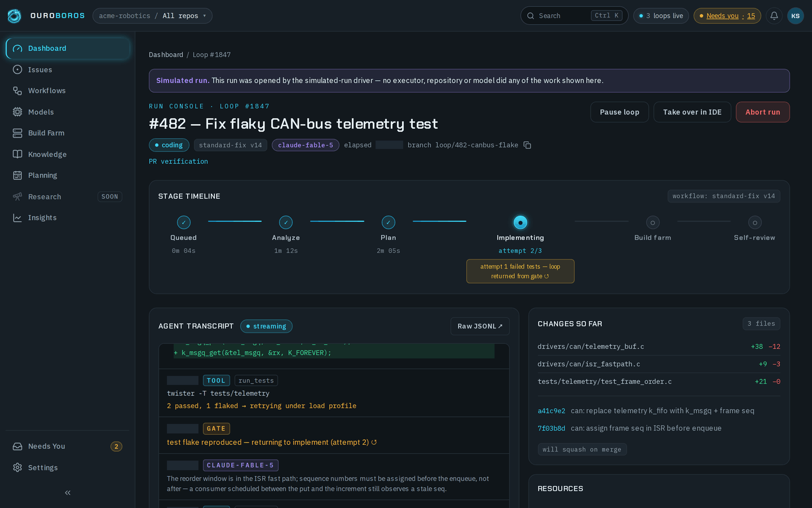
Task: Select the Analyze stage checkmark
Action: (x=286, y=222)
